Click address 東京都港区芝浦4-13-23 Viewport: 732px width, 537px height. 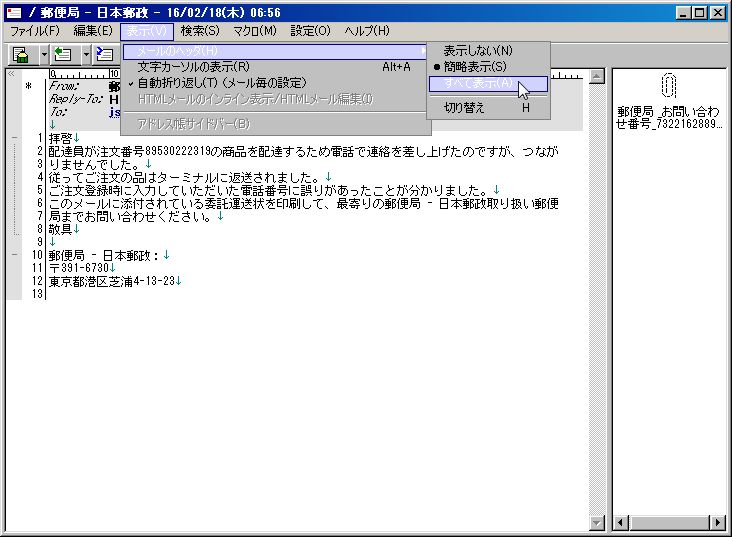[112, 281]
